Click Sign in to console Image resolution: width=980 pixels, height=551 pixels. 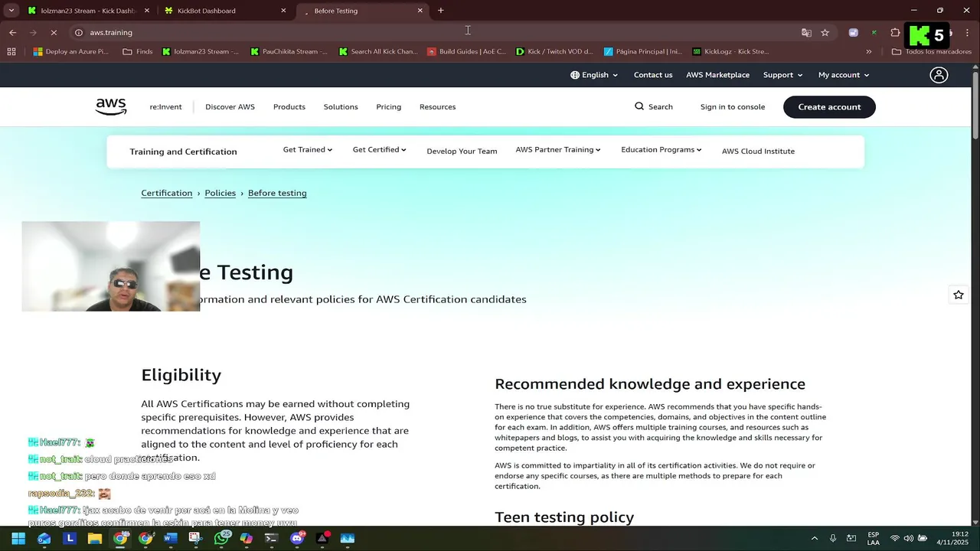coord(733,107)
